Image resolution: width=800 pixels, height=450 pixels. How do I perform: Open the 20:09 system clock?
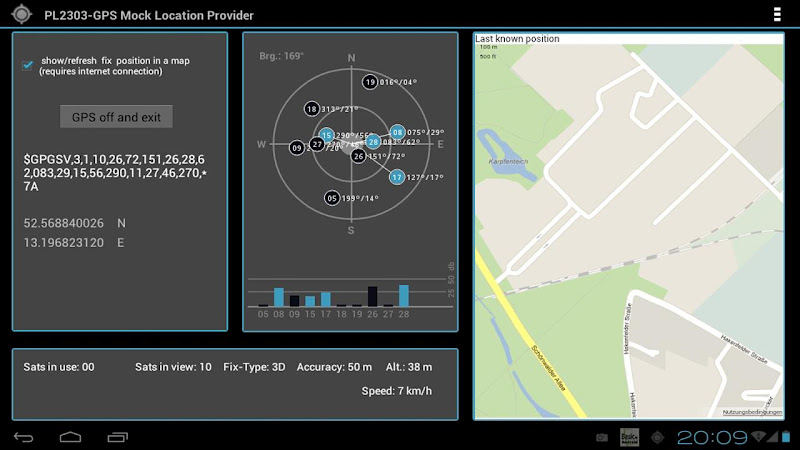tap(712, 437)
